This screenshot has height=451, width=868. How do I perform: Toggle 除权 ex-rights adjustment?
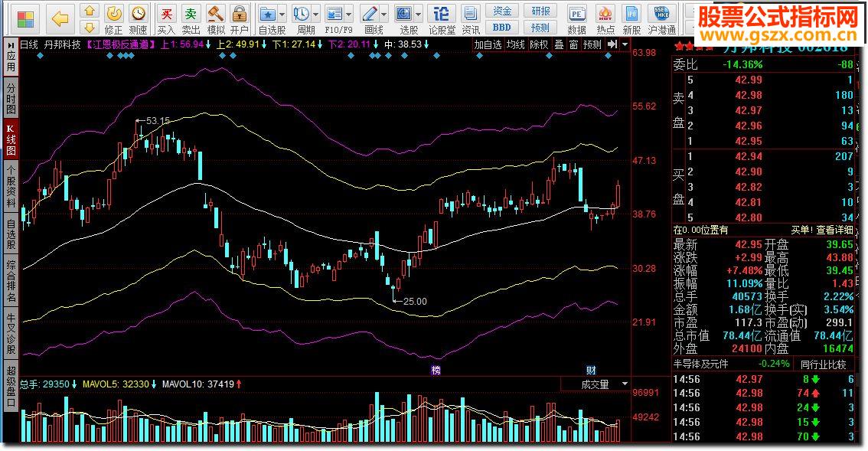point(539,44)
